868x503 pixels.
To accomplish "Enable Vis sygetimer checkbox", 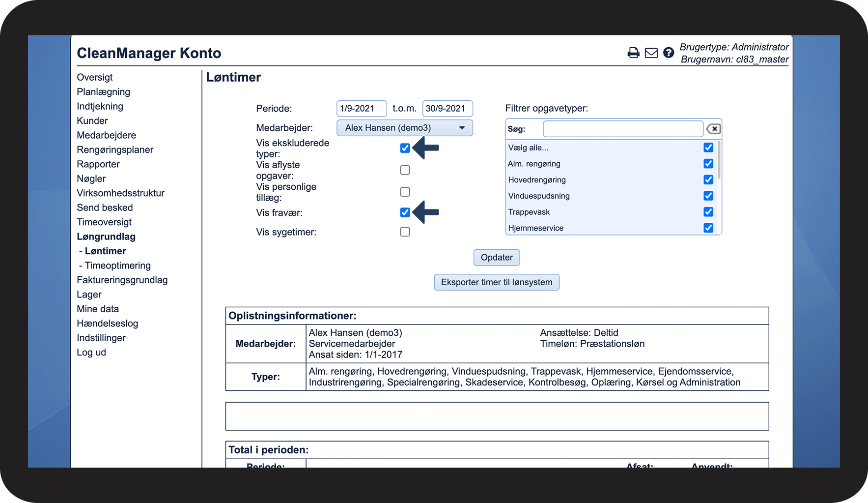I will 405,232.
